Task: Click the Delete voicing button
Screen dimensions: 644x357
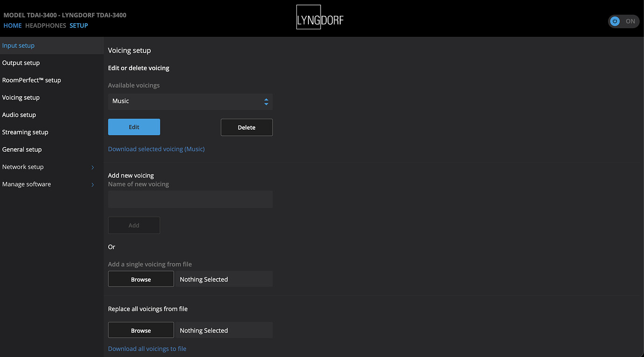Action: pos(246,127)
